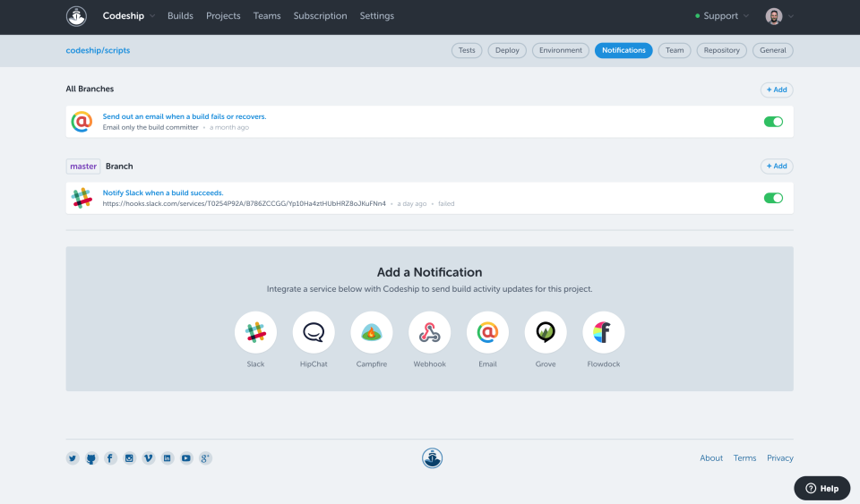Open the About footer link
Viewport: 860px width, 504px height.
tap(711, 458)
